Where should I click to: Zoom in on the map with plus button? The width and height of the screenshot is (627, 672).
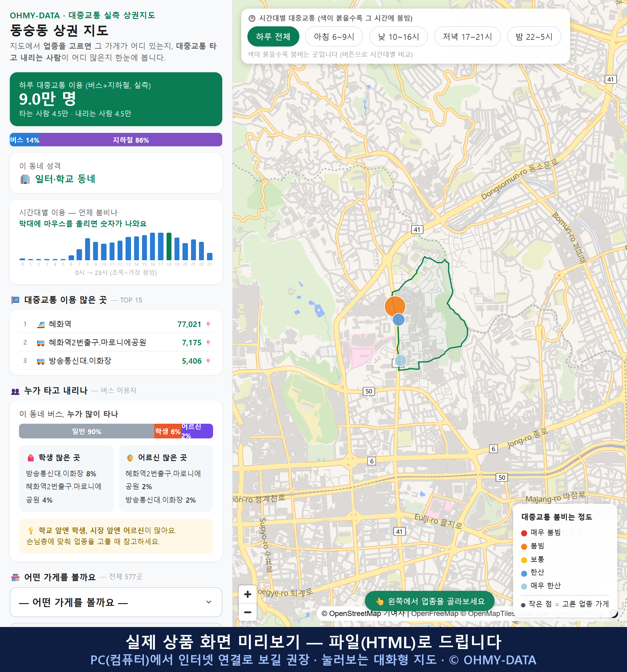point(248,594)
